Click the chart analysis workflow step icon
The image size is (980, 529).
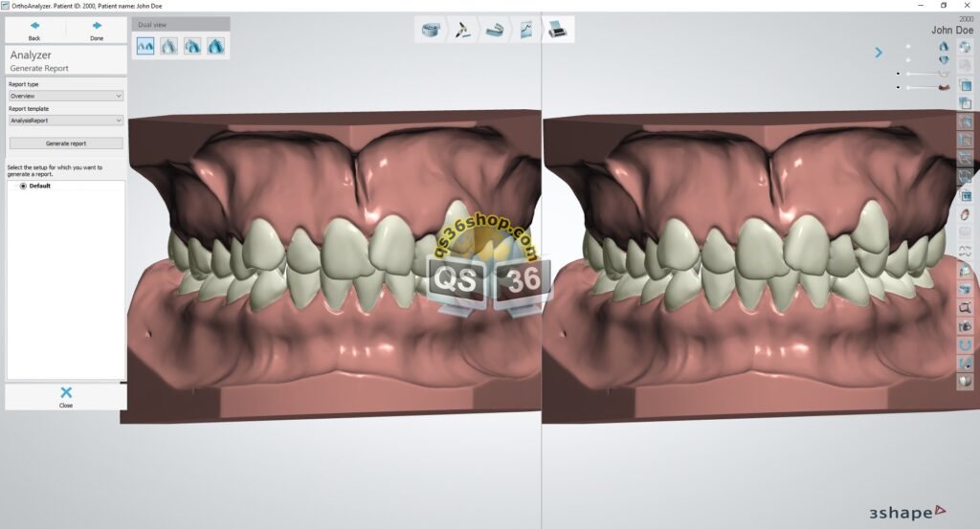tap(526, 30)
